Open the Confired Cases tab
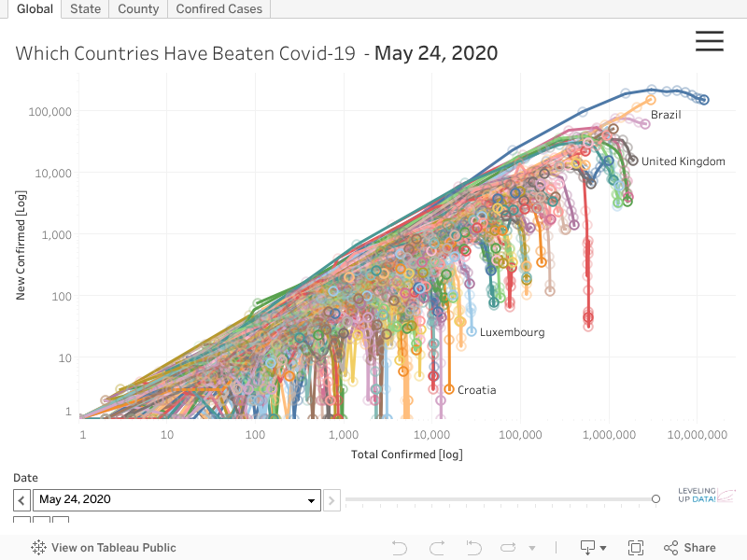 (219, 9)
